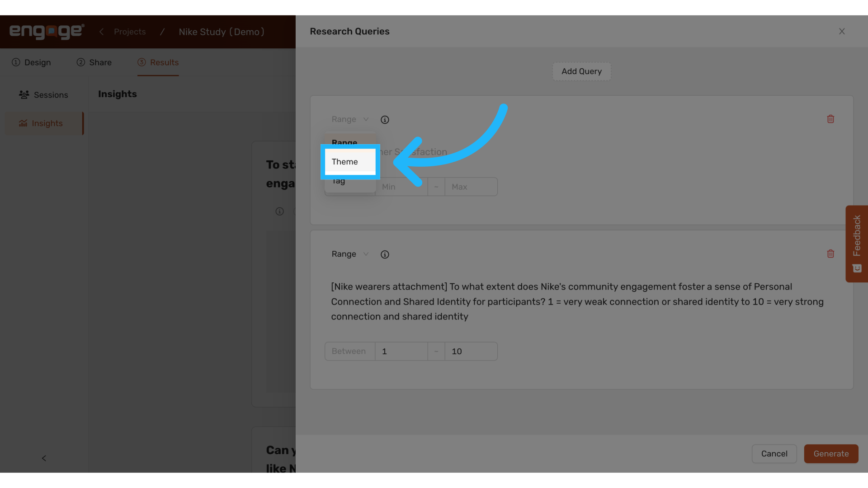Open the Results step tab
The width and height of the screenshot is (868, 488).
(x=158, y=62)
